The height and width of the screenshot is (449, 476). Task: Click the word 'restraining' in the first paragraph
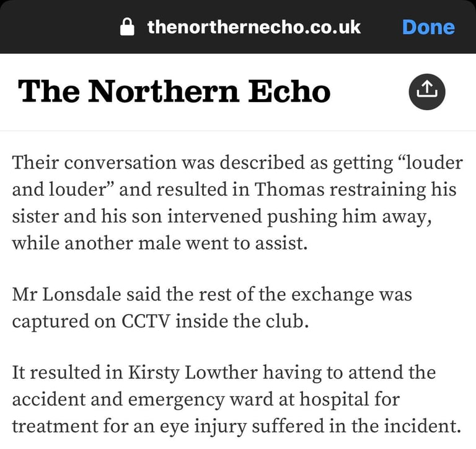[377, 190]
